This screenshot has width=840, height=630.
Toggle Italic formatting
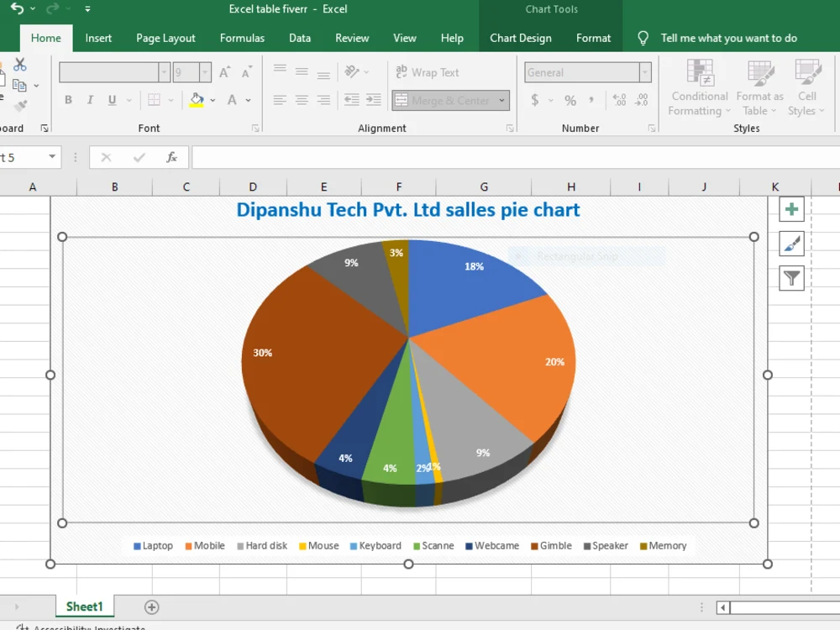point(90,100)
